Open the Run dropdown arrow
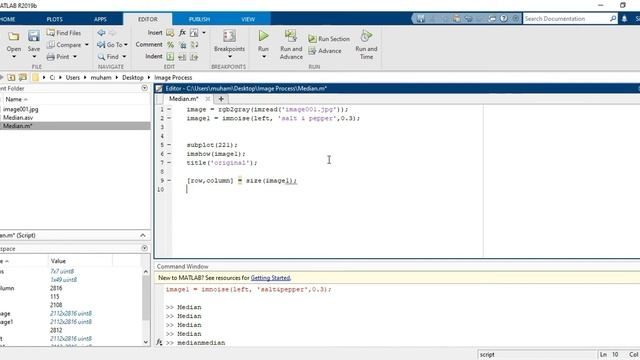This screenshot has width=640, height=360. (263, 57)
